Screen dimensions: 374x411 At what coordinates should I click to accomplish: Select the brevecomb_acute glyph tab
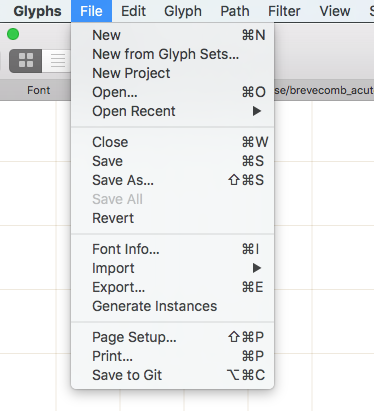click(324, 90)
